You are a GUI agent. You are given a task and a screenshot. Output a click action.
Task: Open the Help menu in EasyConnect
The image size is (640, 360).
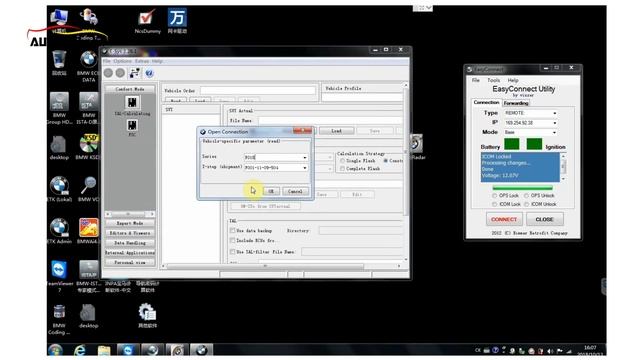click(513, 80)
